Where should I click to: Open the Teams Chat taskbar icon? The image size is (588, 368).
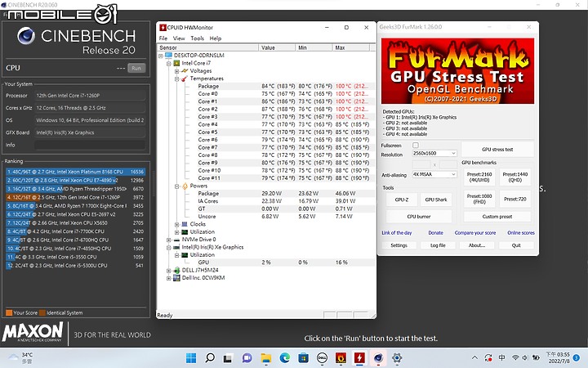247,358
